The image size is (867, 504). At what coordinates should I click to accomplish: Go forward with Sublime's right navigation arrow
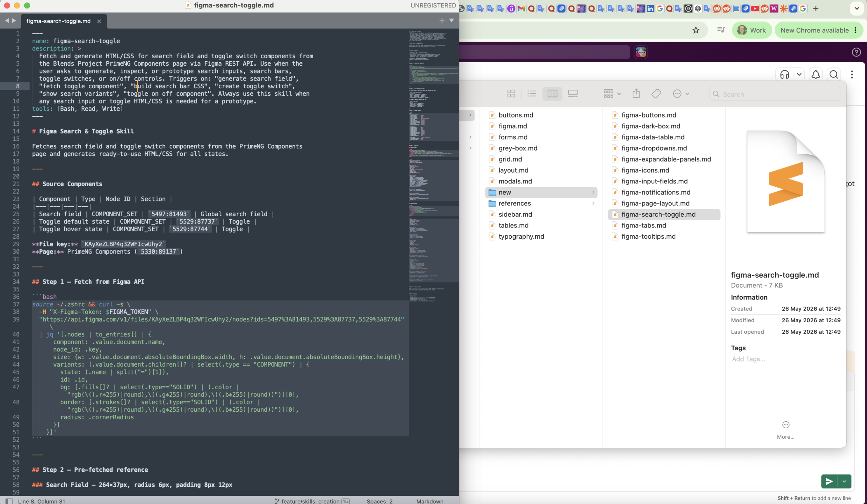[14, 21]
